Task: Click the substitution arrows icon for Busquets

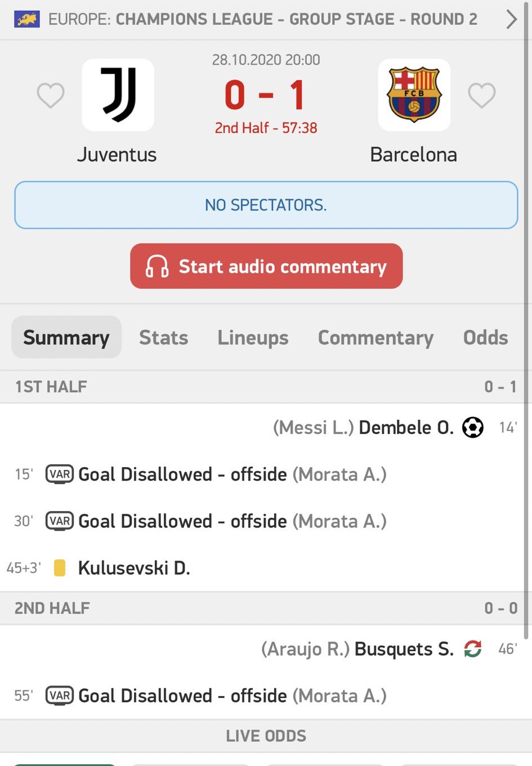Action: [x=472, y=649]
